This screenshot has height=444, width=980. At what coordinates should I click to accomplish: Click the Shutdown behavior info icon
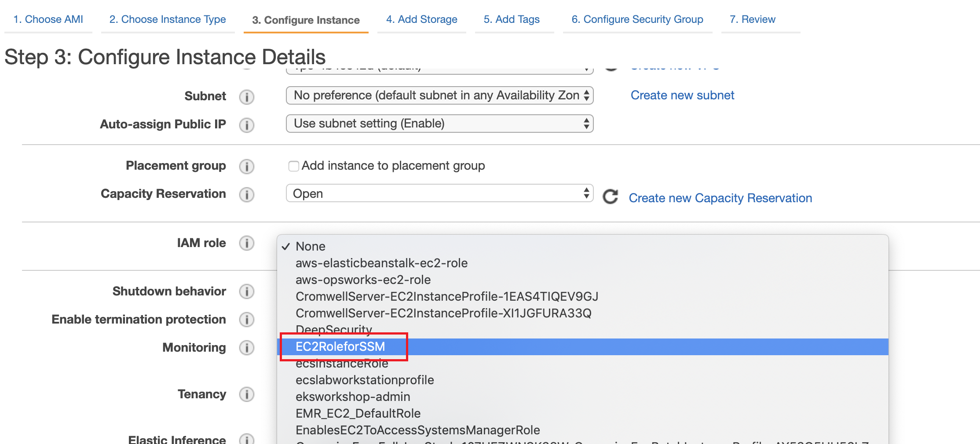[246, 291]
